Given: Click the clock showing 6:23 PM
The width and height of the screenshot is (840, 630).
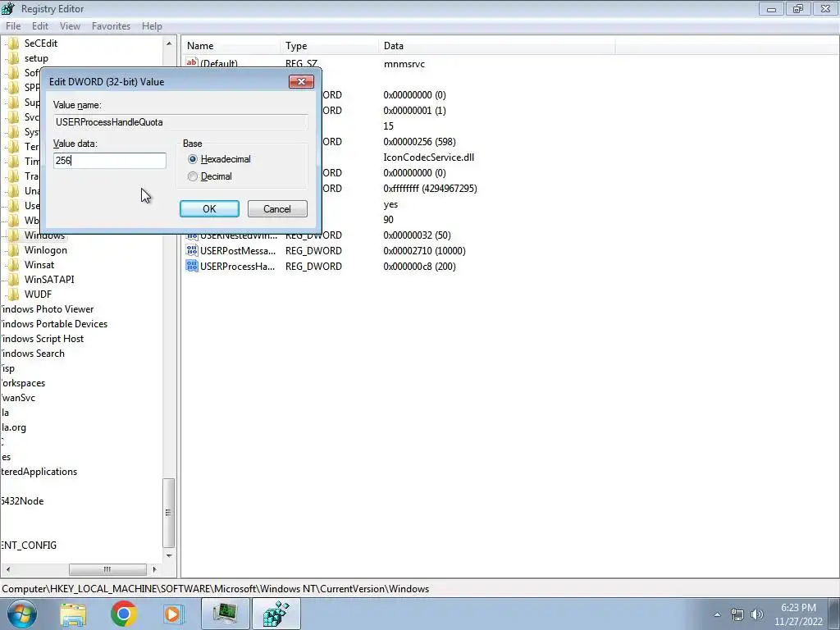Looking at the screenshot, I should [798, 614].
